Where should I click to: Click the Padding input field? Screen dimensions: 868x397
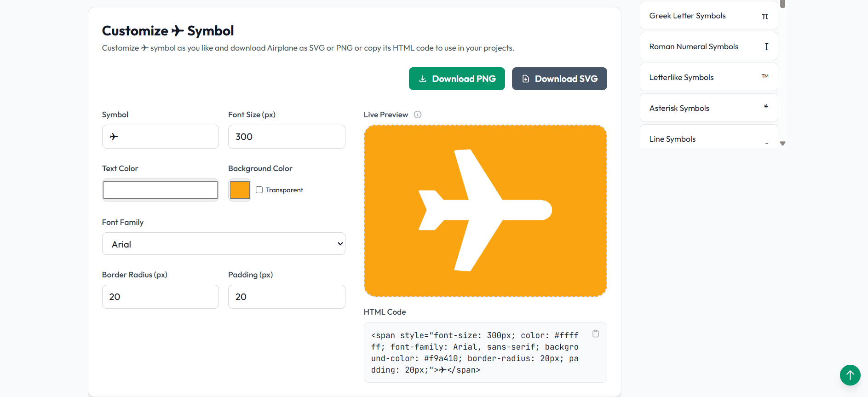287,297
